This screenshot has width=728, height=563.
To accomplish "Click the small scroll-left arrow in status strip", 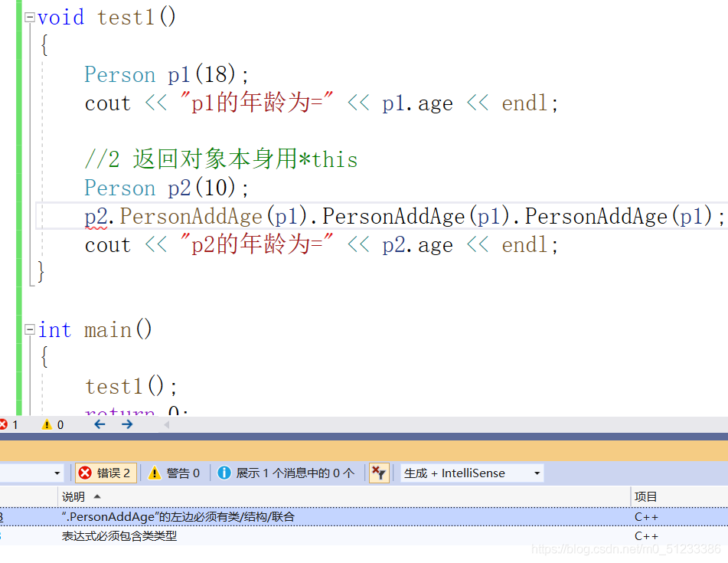I will click(166, 424).
